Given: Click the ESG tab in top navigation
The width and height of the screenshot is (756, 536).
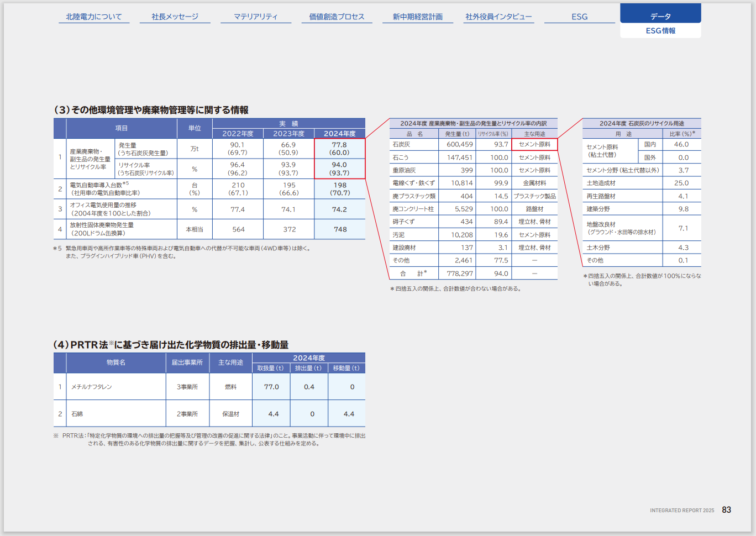Looking at the screenshot, I should pos(579,17).
